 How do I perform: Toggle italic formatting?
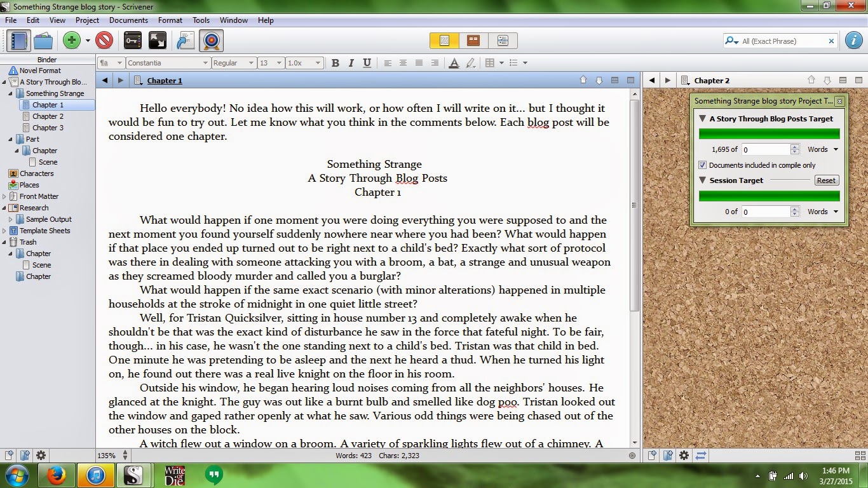pyautogui.click(x=351, y=63)
